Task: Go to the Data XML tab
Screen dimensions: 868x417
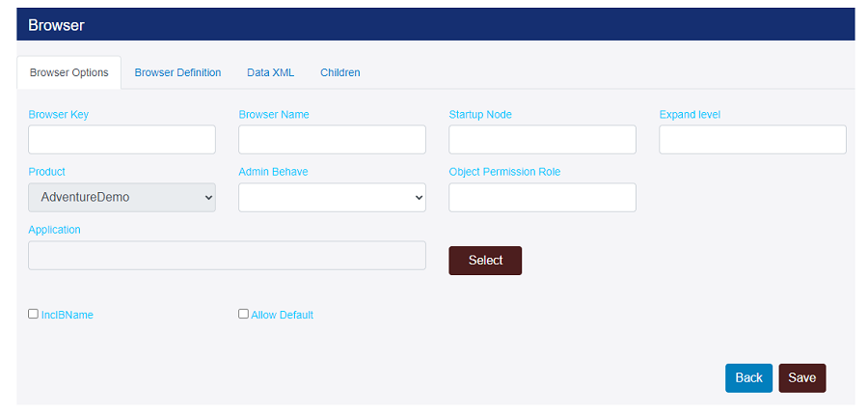Action: [270, 72]
